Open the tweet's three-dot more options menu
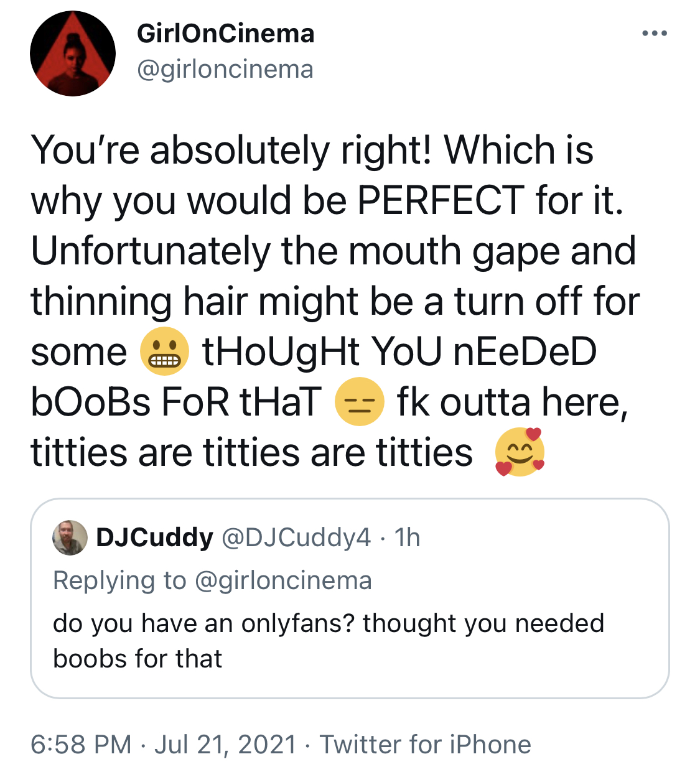Image resolution: width=700 pixels, height=772 pixels. pyautogui.click(x=655, y=34)
